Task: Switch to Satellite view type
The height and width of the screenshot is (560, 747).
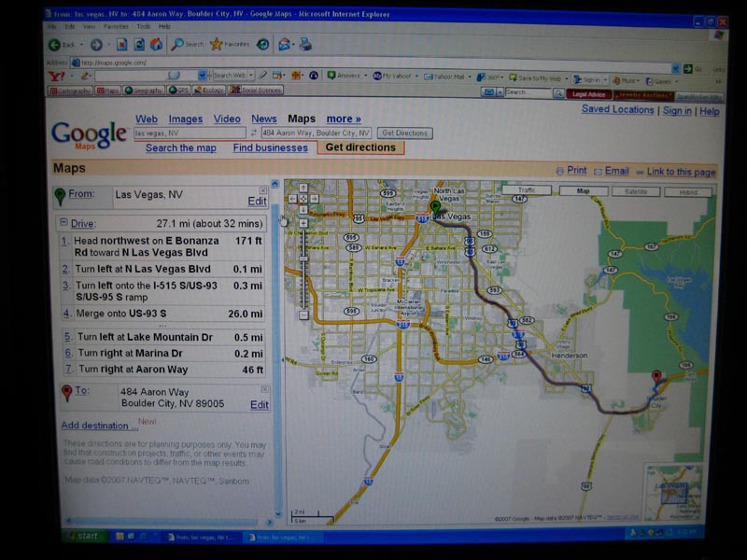Action: [636, 191]
